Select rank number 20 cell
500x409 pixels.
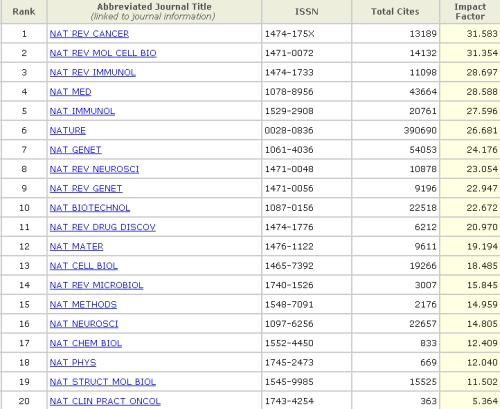click(x=24, y=401)
